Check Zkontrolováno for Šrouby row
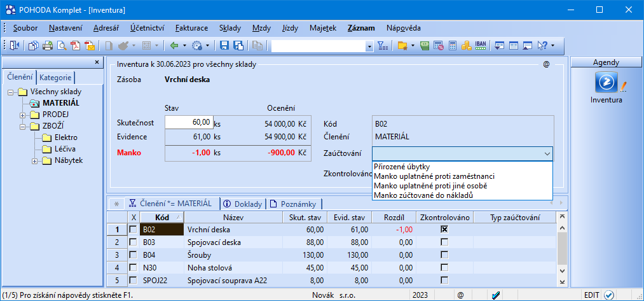This screenshot has height=301, width=644. coord(444,255)
